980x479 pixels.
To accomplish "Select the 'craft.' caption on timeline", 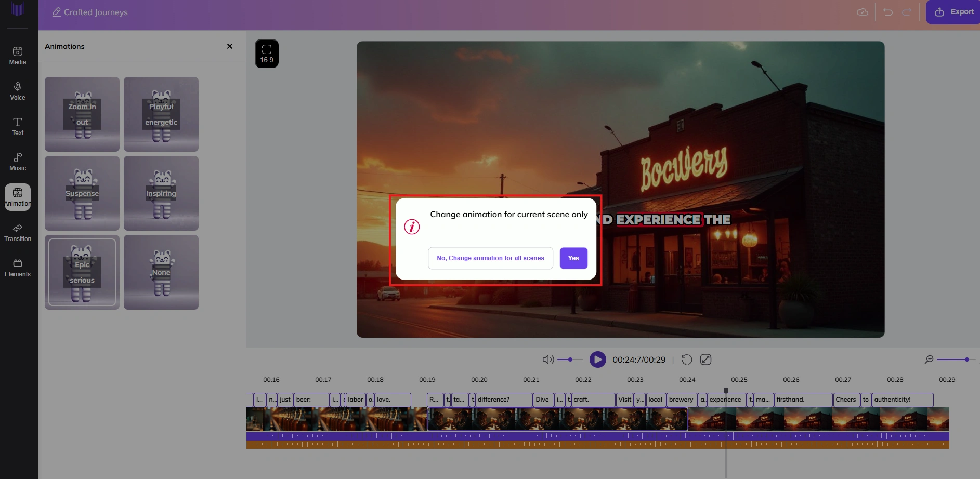I will (x=593, y=400).
